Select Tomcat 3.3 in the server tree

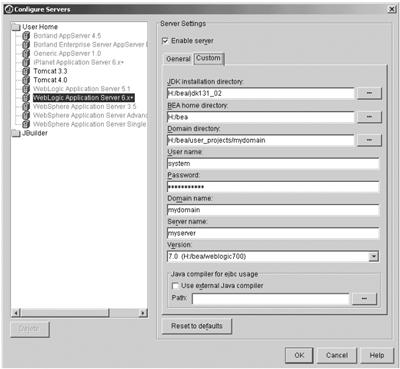[x=50, y=71]
